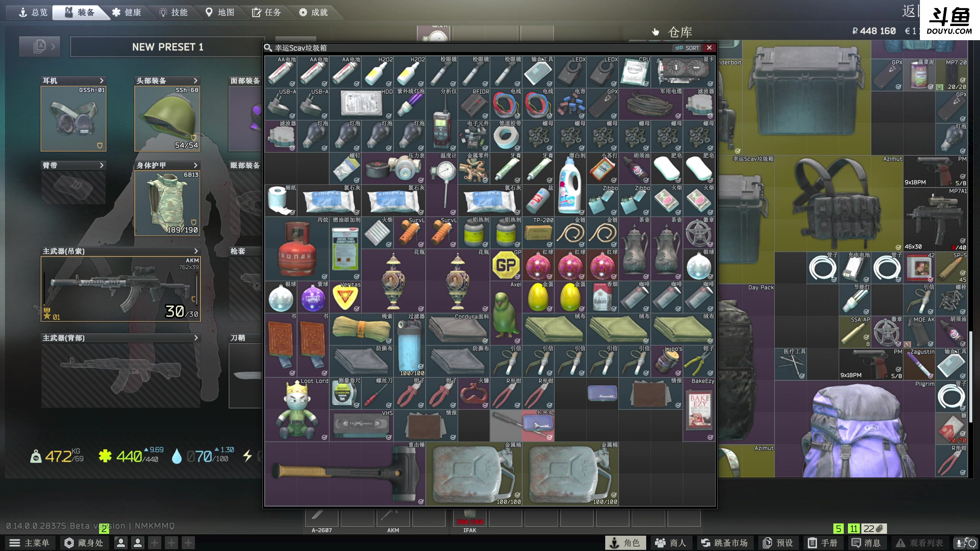The height and width of the screenshot is (551, 980).
Task: Select the 温度计 thermometer item
Action: [x=442, y=184]
